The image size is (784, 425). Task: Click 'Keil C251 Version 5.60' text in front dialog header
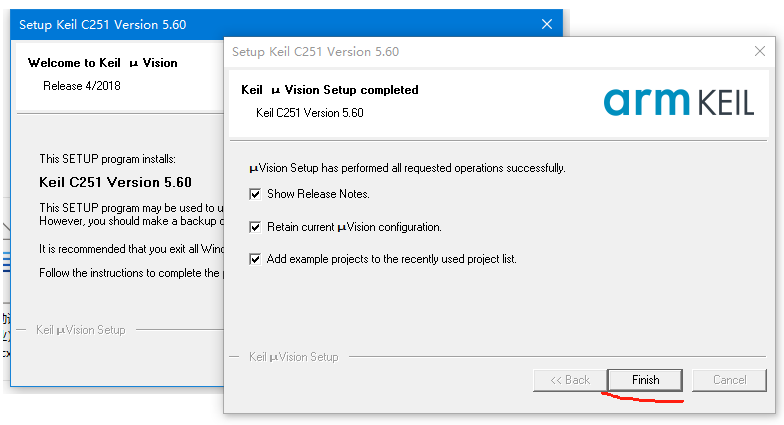pyautogui.click(x=310, y=113)
